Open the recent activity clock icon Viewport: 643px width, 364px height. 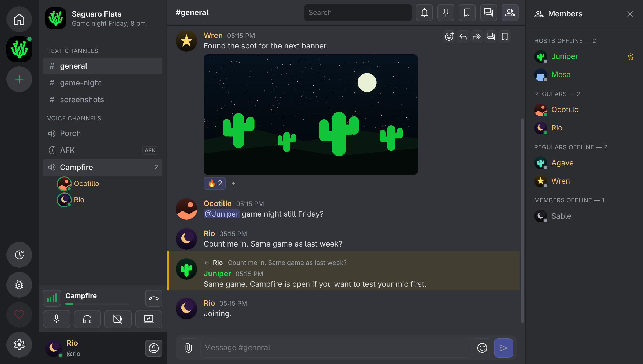click(19, 255)
